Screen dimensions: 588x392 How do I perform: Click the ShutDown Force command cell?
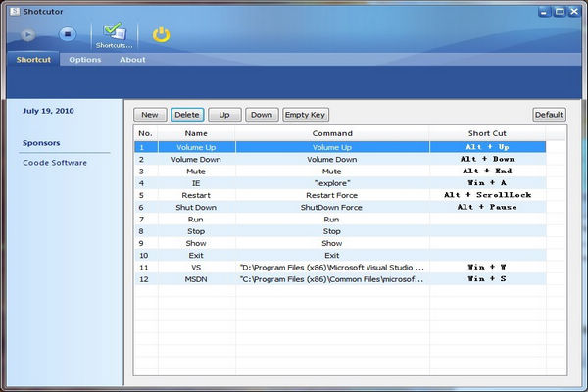pyautogui.click(x=332, y=208)
